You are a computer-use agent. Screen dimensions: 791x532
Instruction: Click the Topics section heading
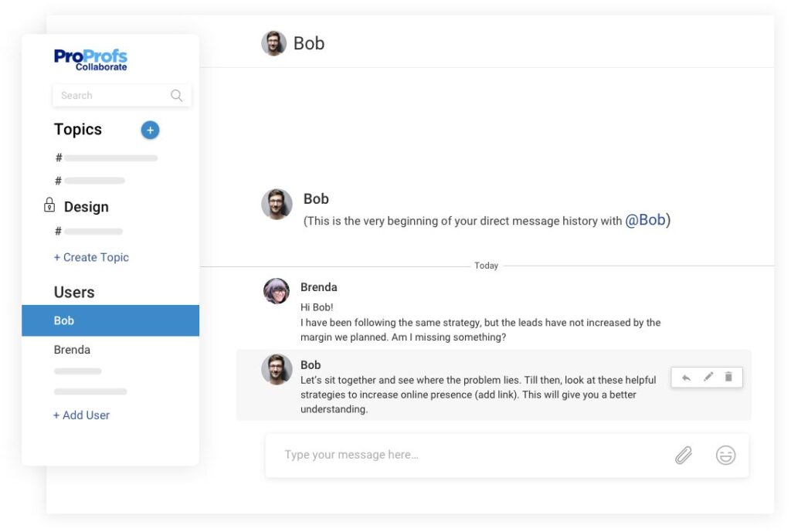point(78,130)
